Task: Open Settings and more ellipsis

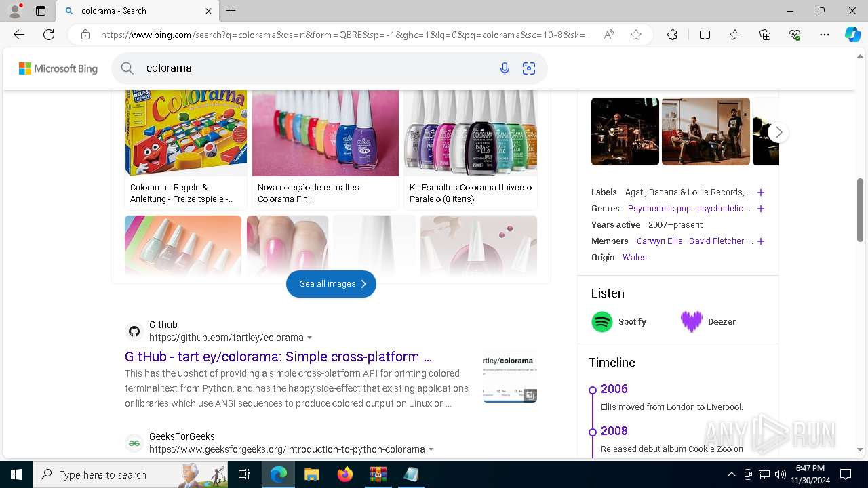Action: click(825, 35)
